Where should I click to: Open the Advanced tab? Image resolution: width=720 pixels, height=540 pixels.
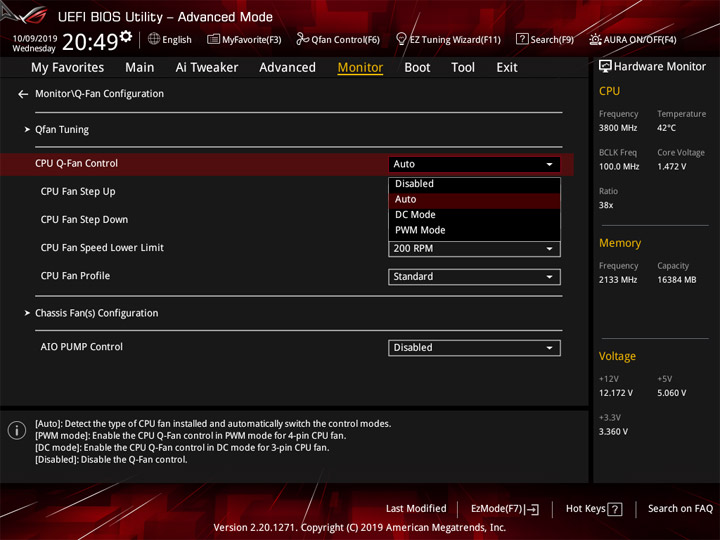click(287, 68)
